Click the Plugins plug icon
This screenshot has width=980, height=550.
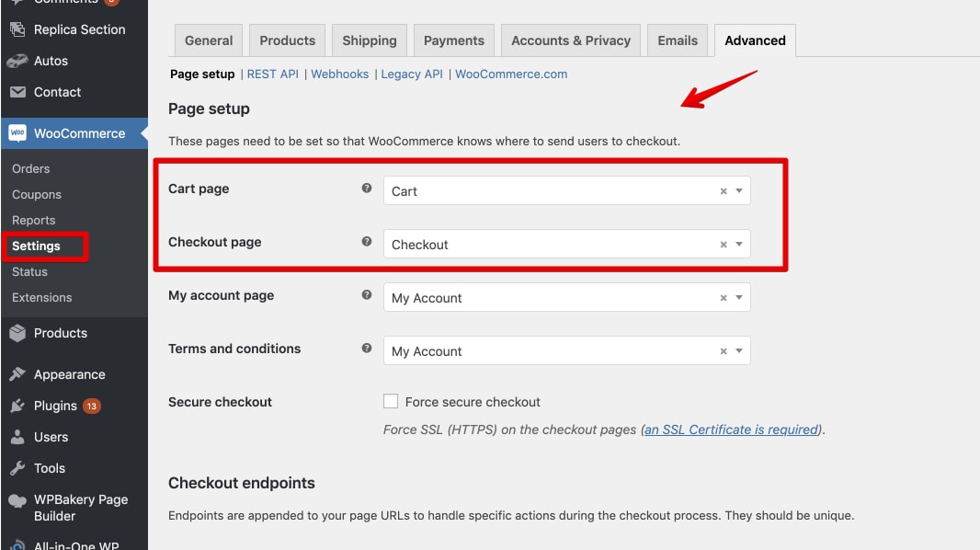pyautogui.click(x=17, y=406)
